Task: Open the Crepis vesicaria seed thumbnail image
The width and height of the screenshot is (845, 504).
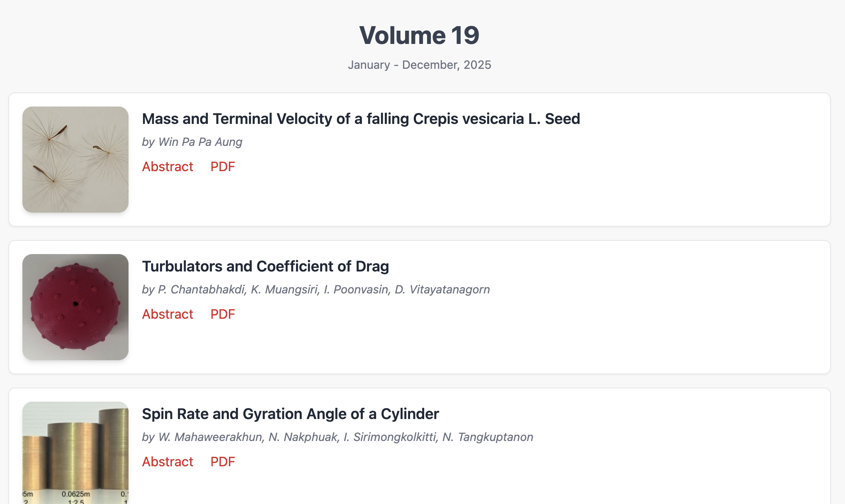Action: pos(75,160)
